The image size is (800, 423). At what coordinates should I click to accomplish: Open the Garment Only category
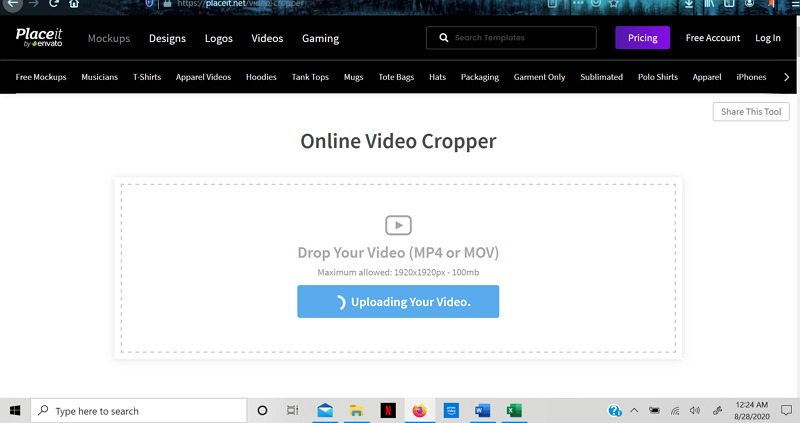(x=539, y=77)
